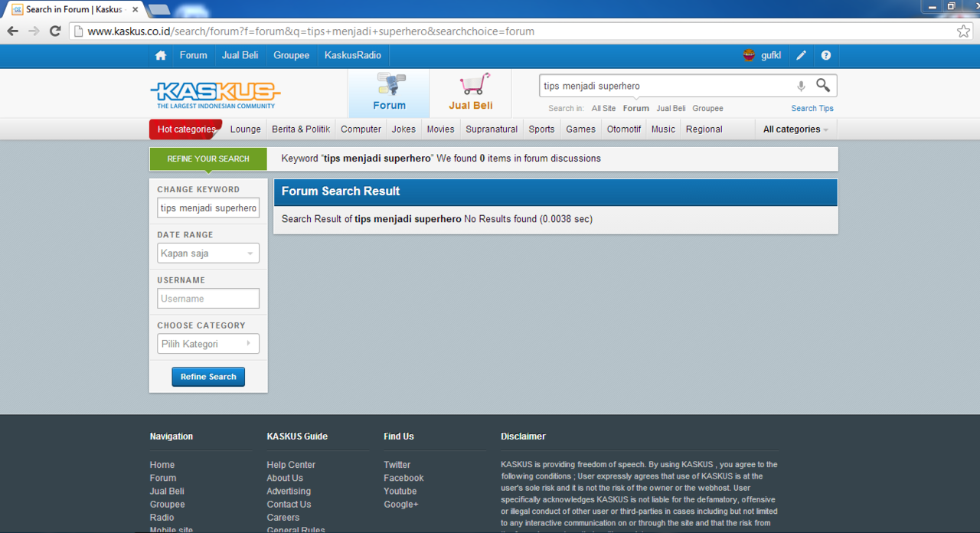Expand the Pilih Kategori dropdown
980x533 pixels.
pyautogui.click(x=208, y=344)
